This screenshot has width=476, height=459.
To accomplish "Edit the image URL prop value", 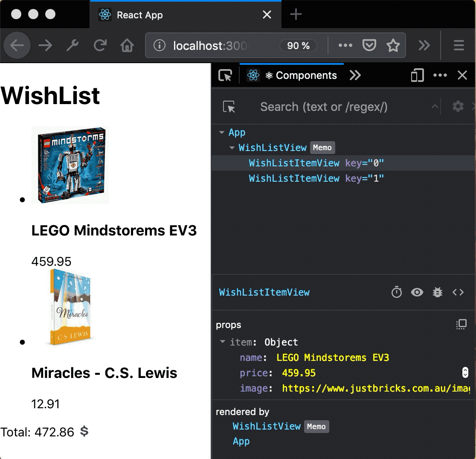I will tap(376, 388).
